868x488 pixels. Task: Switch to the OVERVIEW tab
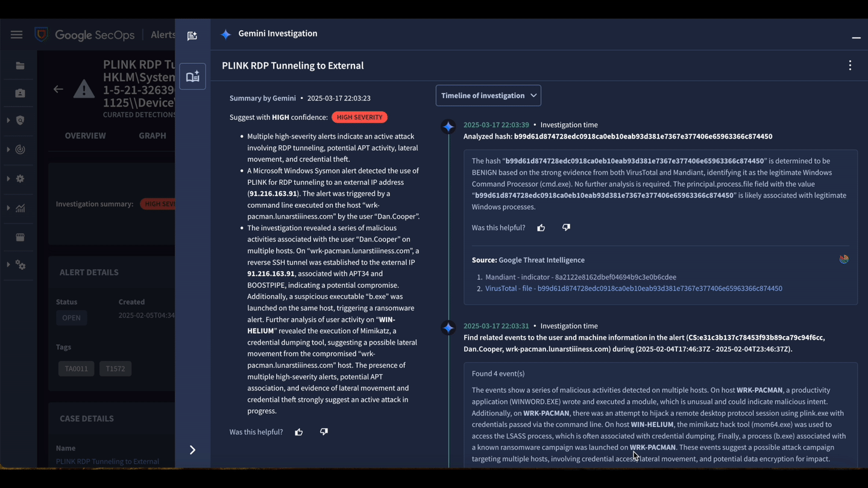tap(85, 136)
